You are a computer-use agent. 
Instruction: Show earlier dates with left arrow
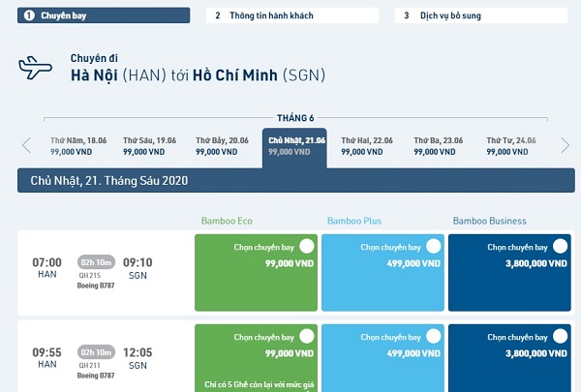click(x=26, y=145)
